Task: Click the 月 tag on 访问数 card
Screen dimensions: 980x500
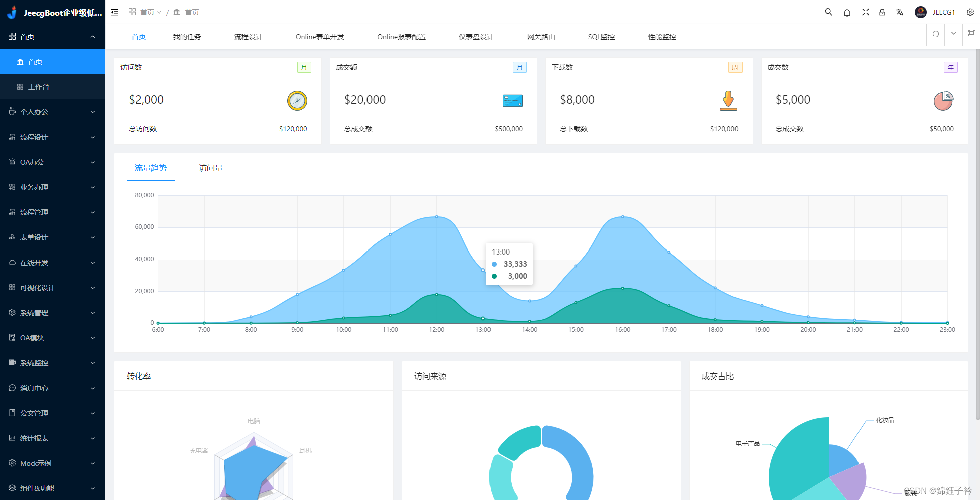Action: (x=304, y=67)
